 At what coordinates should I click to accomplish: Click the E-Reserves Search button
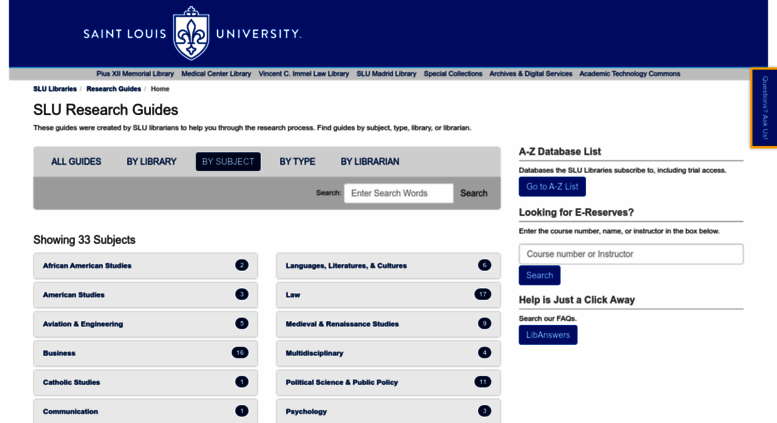tap(539, 275)
